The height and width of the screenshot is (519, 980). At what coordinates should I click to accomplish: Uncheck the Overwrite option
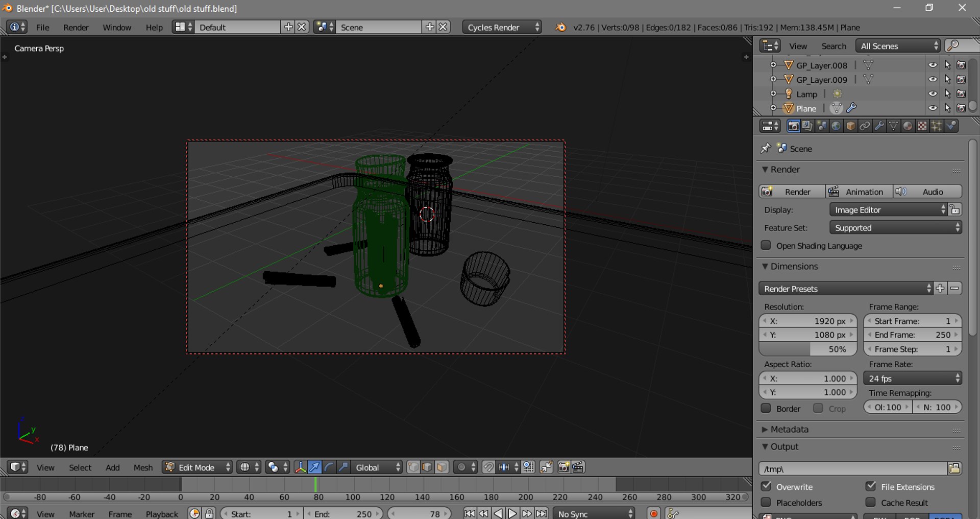(766, 486)
